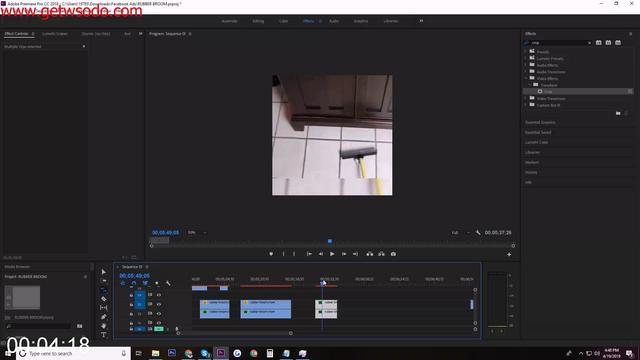Filter effects by YUV Effects icon
Viewport: 640px width, 360px height.
(618, 42)
